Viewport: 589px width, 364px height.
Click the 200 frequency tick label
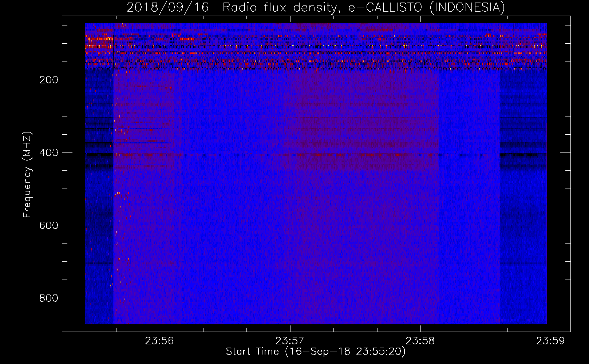[49, 80]
